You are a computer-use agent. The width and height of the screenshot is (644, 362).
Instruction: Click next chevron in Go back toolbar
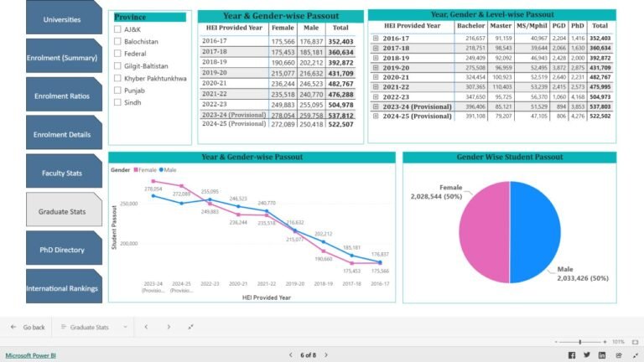pos(169,327)
